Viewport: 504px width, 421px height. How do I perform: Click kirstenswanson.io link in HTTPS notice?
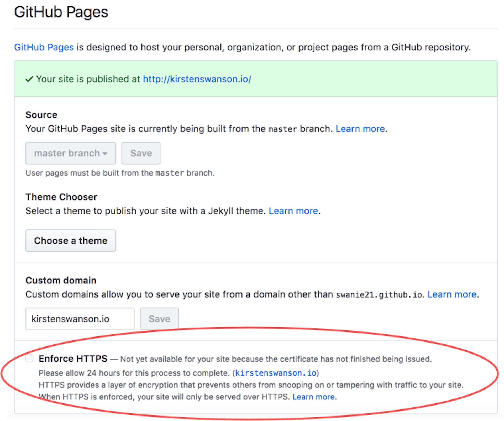(x=275, y=373)
